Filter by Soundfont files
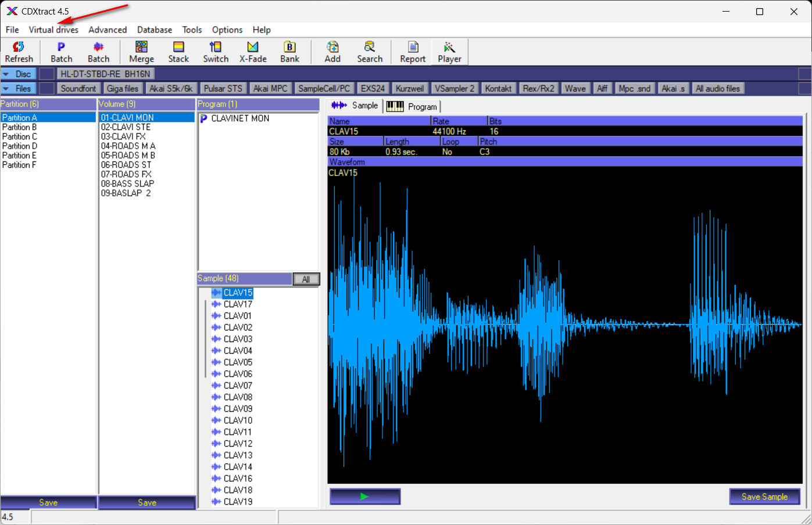This screenshot has width=812, height=525. pyautogui.click(x=78, y=88)
